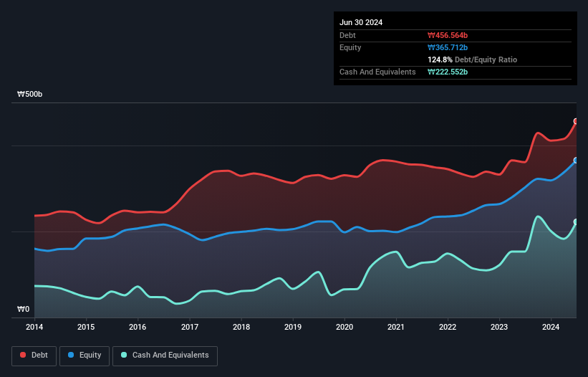Click the 2019 x-axis label
The height and width of the screenshot is (377, 588).
click(x=293, y=327)
